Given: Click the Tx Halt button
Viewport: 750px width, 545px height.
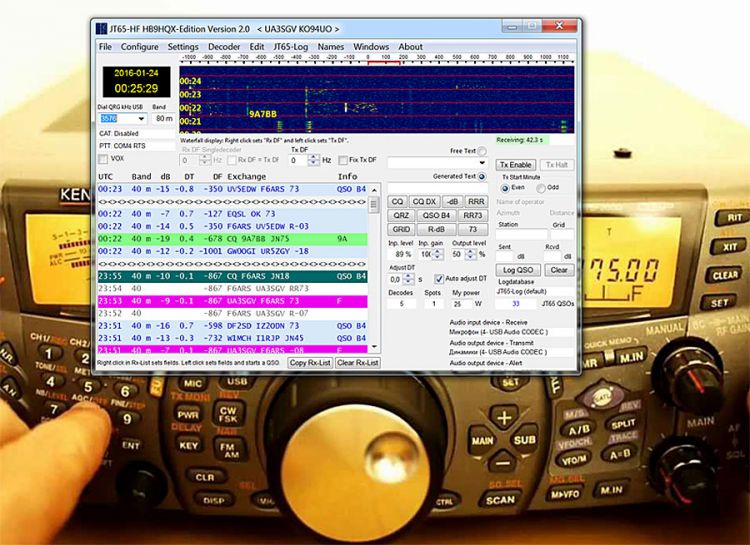Looking at the screenshot, I should point(557,165).
